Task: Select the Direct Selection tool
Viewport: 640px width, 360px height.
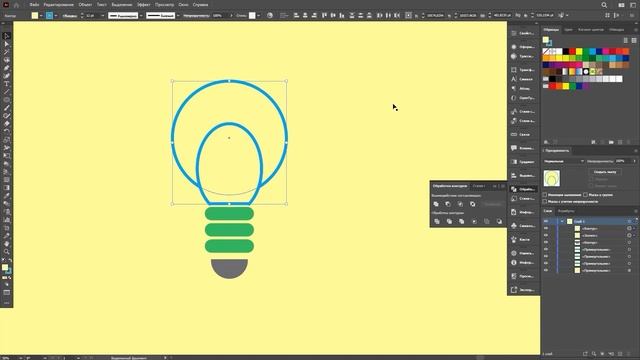Action: [7, 44]
